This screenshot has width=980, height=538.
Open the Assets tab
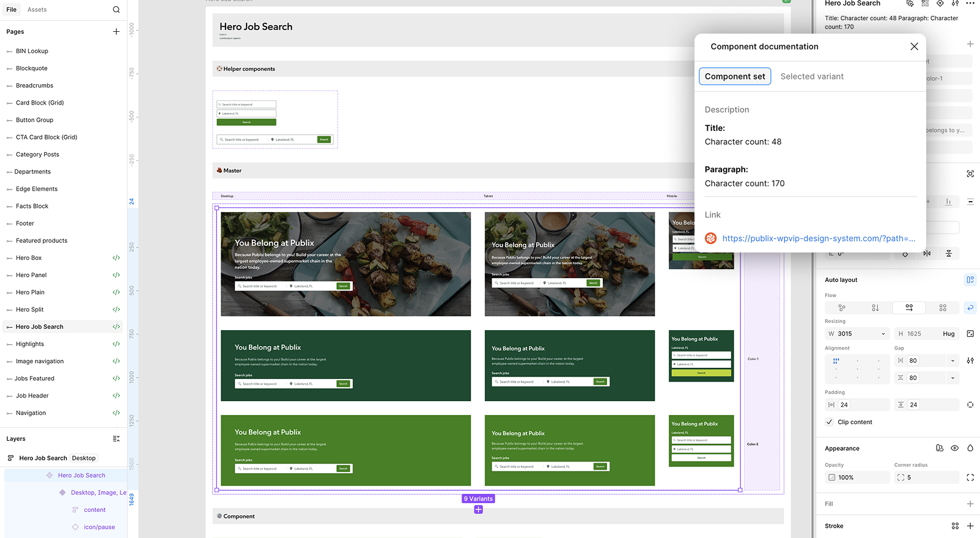click(x=37, y=10)
